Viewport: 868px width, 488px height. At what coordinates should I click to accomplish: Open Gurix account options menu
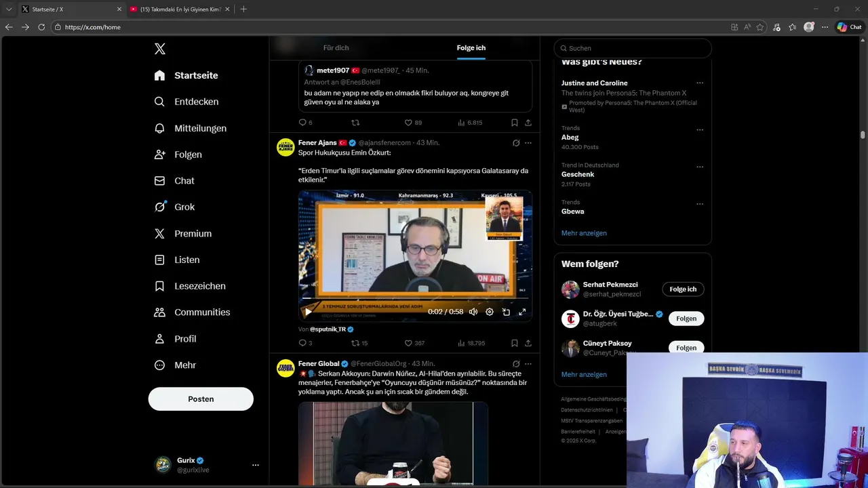click(255, 465)
